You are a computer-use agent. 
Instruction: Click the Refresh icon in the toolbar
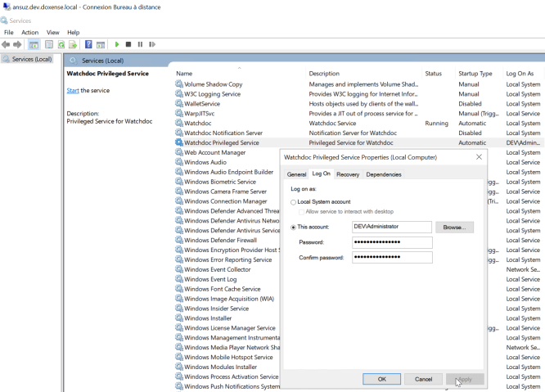(x=61, y=44)
